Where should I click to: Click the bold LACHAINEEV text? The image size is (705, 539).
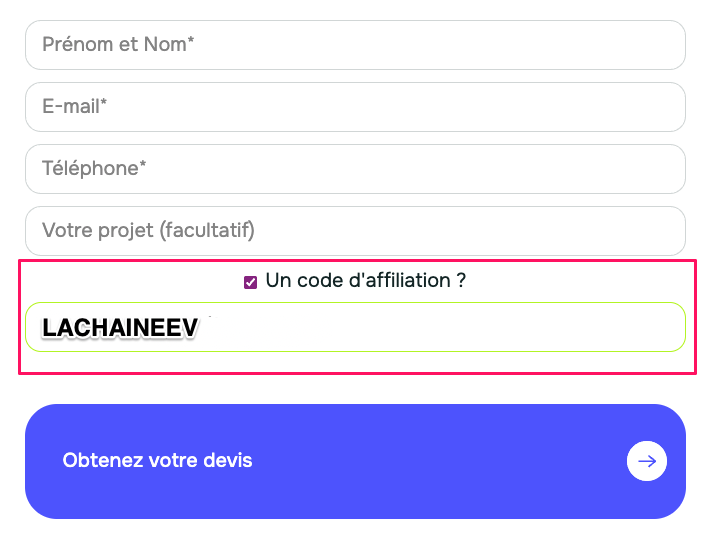pyautogui.click(x=120, y=327)
